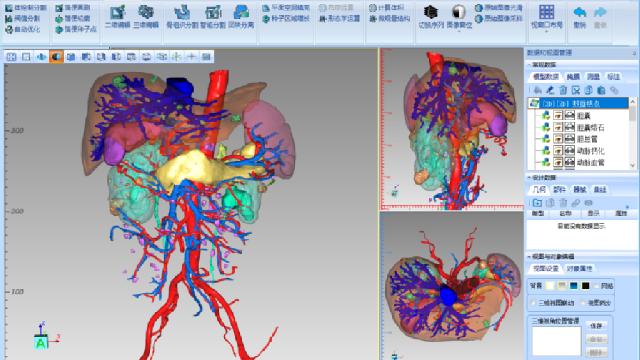The width and height of the screenshot is (640, 360).
Task: Click new-folder icon in 设计数据 panel
Action: pyautogui.click(x=537, y=203)
